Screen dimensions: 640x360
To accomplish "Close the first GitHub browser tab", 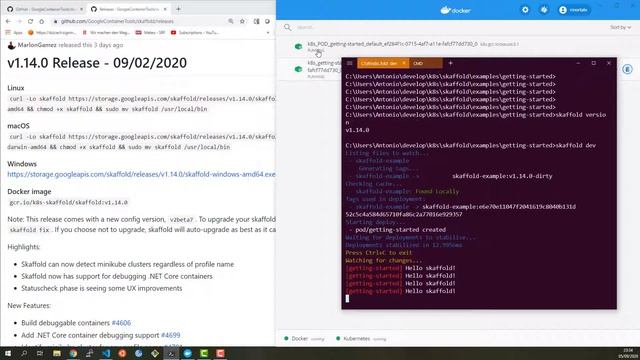I will point(81,9).
